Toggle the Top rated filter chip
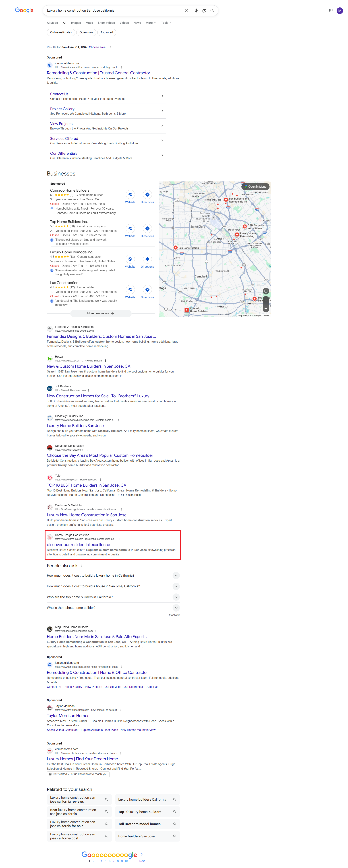 (107, 32)
